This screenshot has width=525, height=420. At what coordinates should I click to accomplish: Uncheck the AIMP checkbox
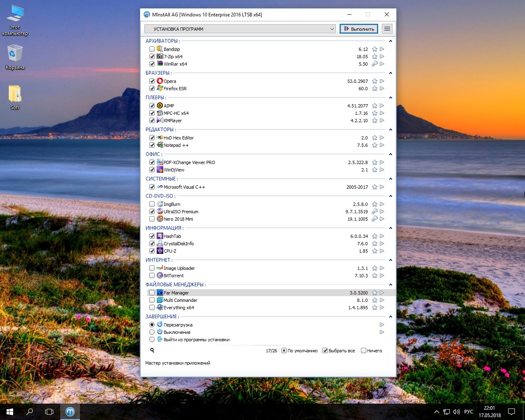(152, 106)
